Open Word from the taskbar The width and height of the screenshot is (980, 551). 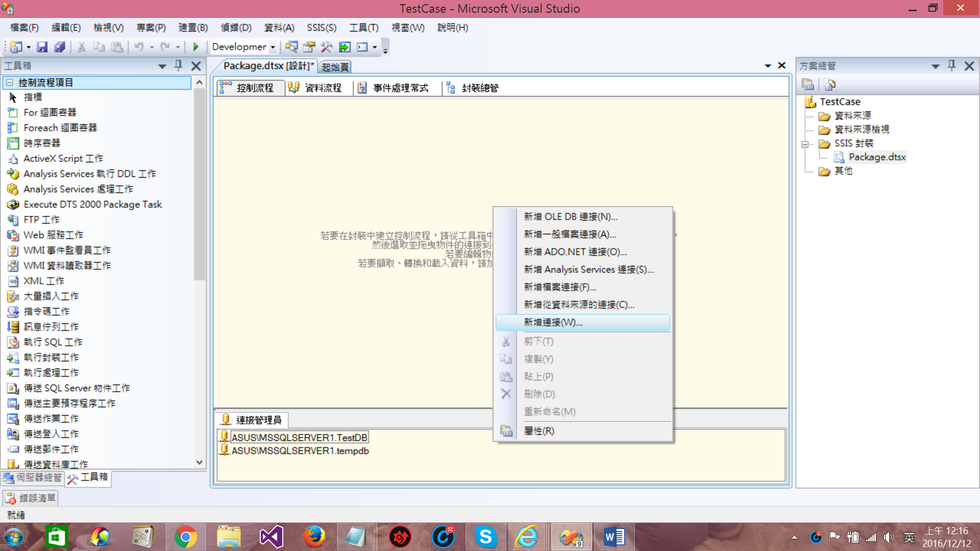(x=614, y=537)
